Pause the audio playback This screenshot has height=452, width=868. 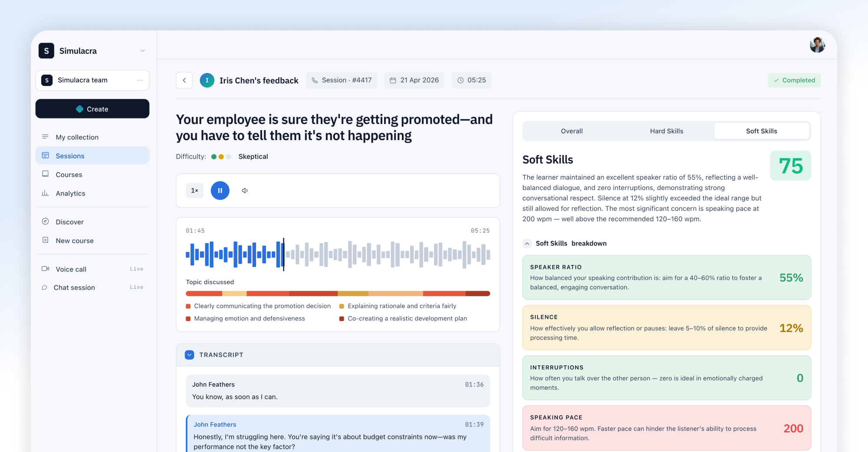click(220, 190)
